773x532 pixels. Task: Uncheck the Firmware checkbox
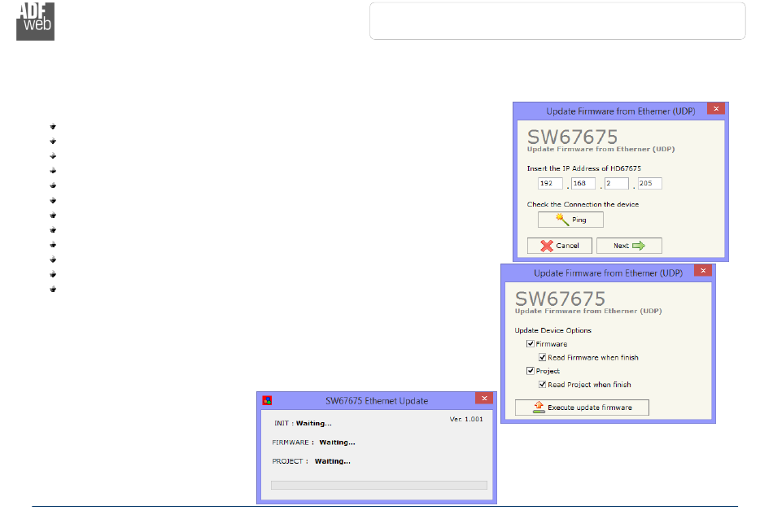tap(531, 343)
